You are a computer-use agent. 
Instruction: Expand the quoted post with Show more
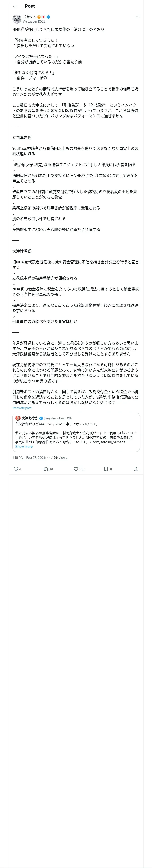[24, 446]
